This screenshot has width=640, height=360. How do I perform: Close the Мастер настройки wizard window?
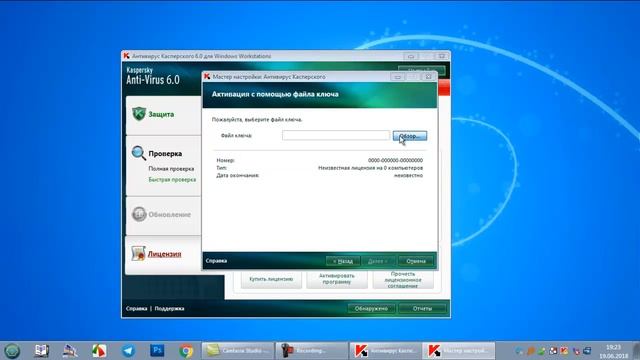point(428,77)
